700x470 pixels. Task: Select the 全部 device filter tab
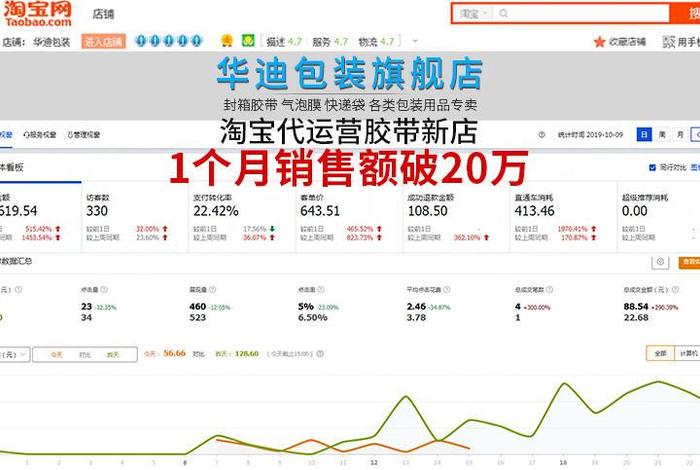660,354
